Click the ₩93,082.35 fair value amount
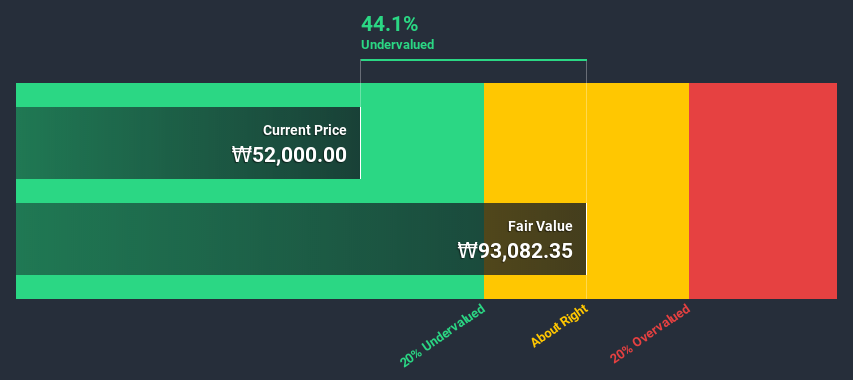Image resolution: width=853 pixels, height=380 pixels. click(x=515, y=251)
